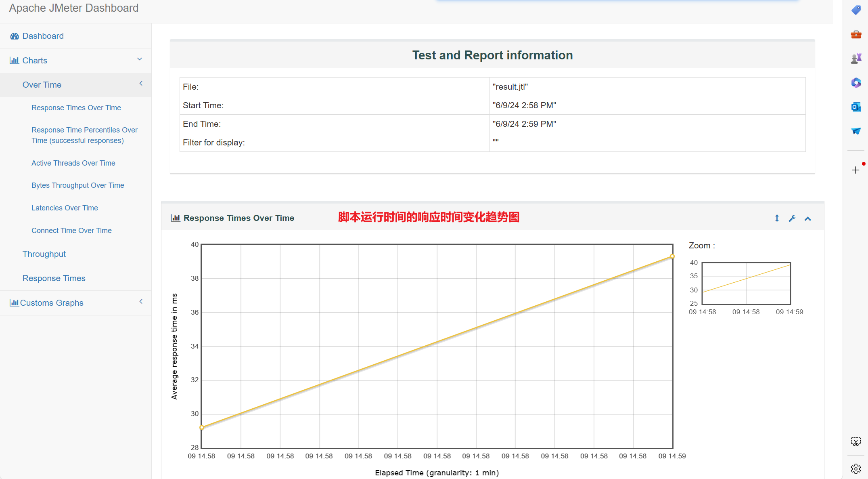Image resolution: width=868 pixels, height=479 pixels.
Task: Open Response Time Percentiles Over Time link
Action: pos(84,135)
